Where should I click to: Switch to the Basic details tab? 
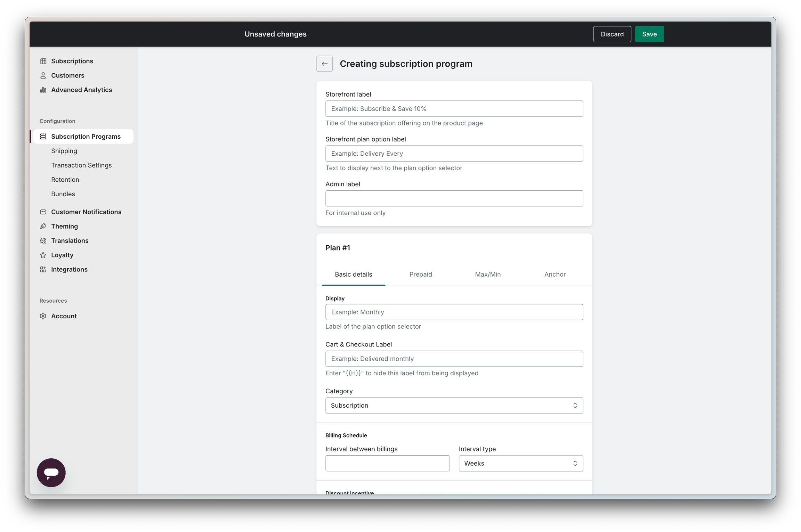pyautogui.click(x=353, y=275)
